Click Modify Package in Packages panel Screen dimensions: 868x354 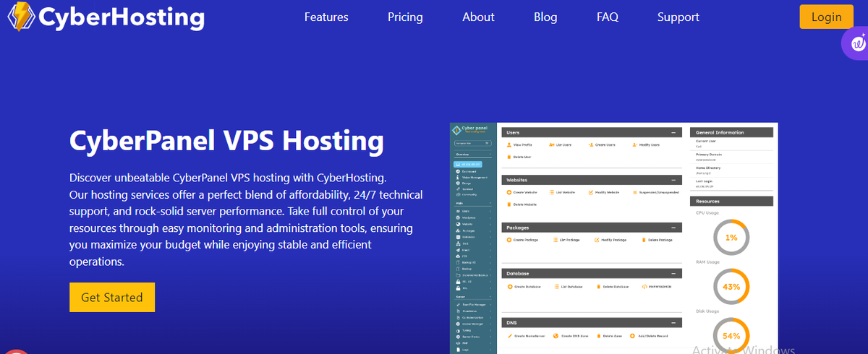tap(610, 240)
